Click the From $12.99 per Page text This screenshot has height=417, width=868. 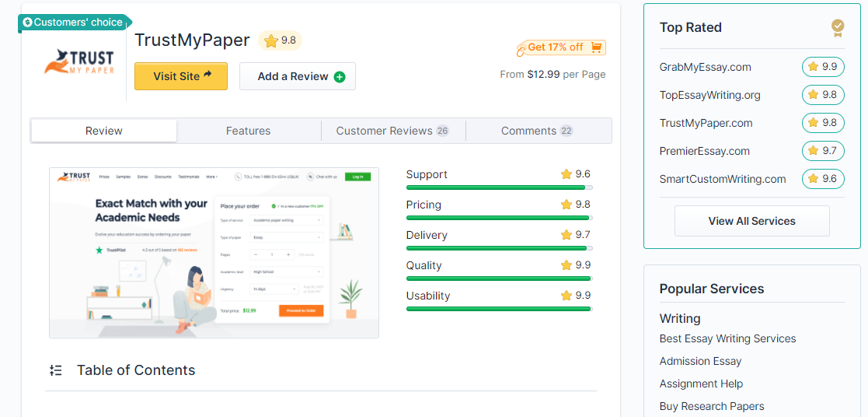coord(553,75)
